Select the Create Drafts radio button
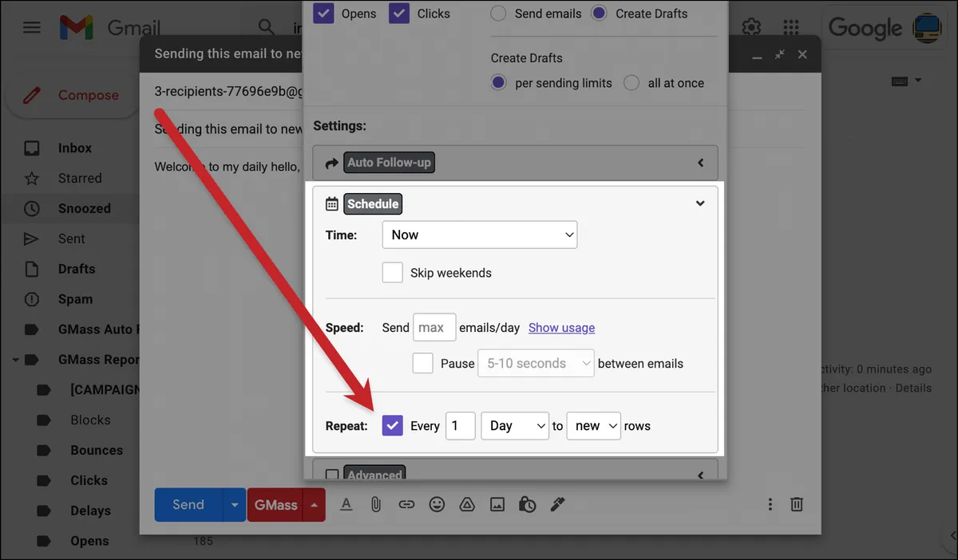Screen dimensions: 958x560 click(x=600, y=14)
